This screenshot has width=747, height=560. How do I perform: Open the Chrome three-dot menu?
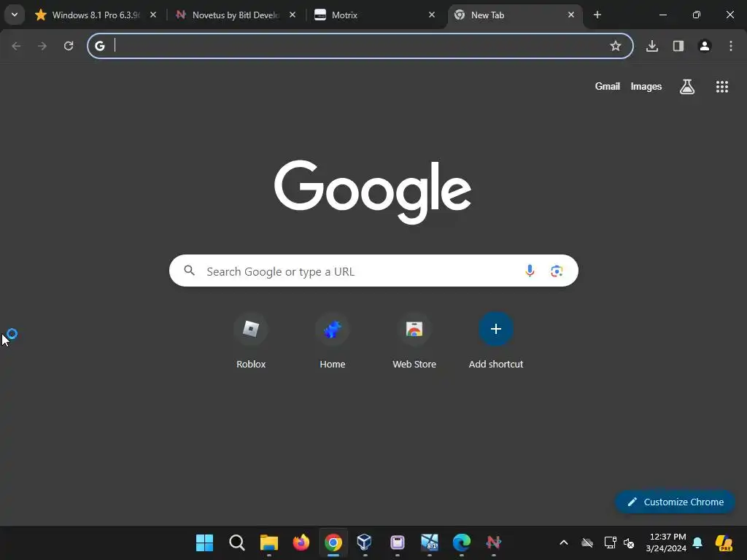731,46
